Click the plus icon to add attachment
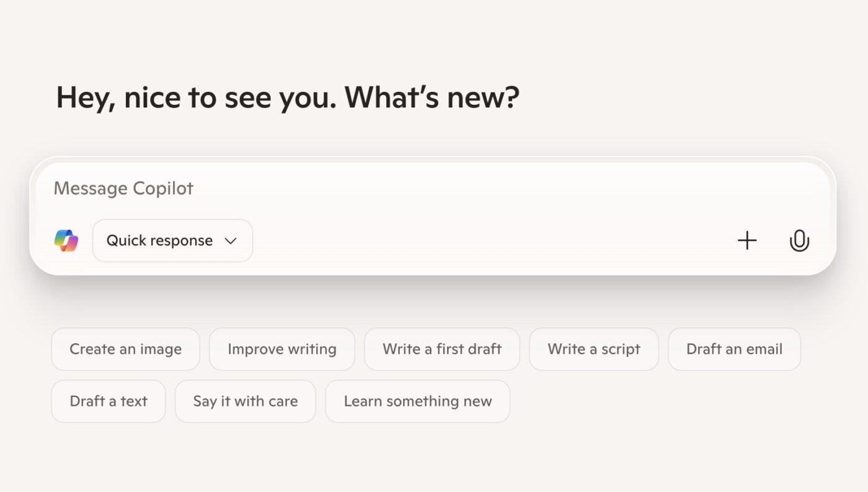 click(747, 241)
